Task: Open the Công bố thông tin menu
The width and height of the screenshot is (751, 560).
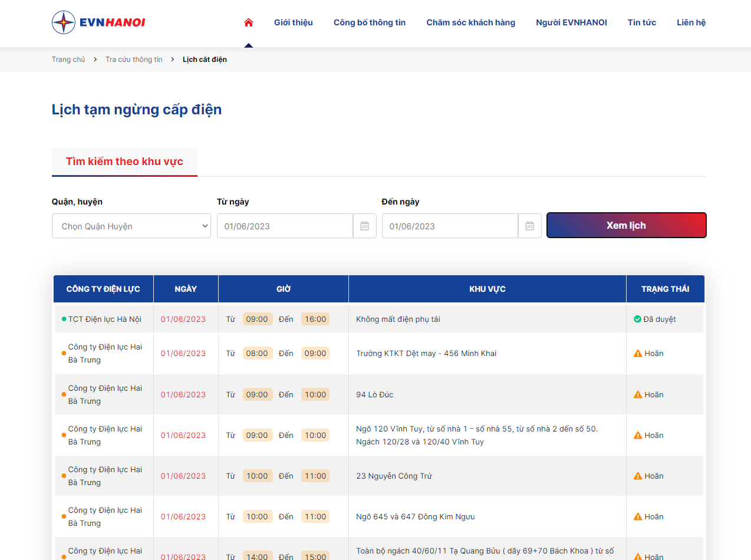Action: pos(370,22)
